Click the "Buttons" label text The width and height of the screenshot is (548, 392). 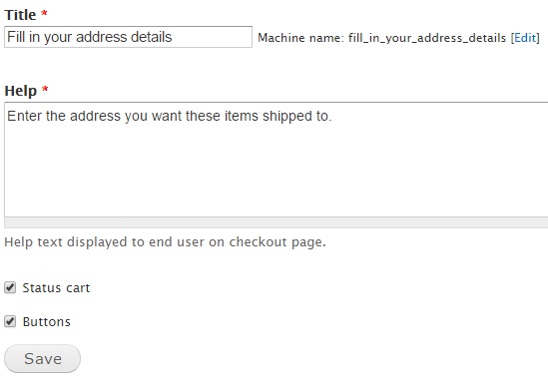pos(47,322)
